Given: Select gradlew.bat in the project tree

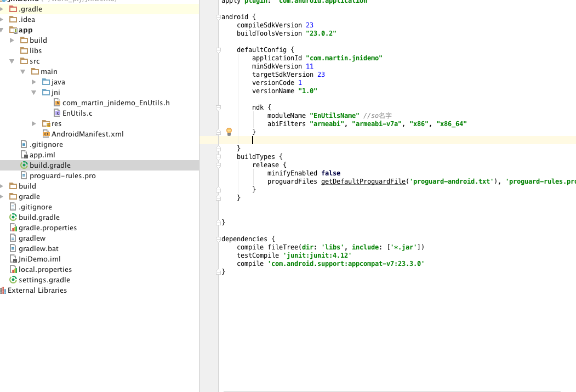Looking at the screenshot, I should click(x=38, y=248).
